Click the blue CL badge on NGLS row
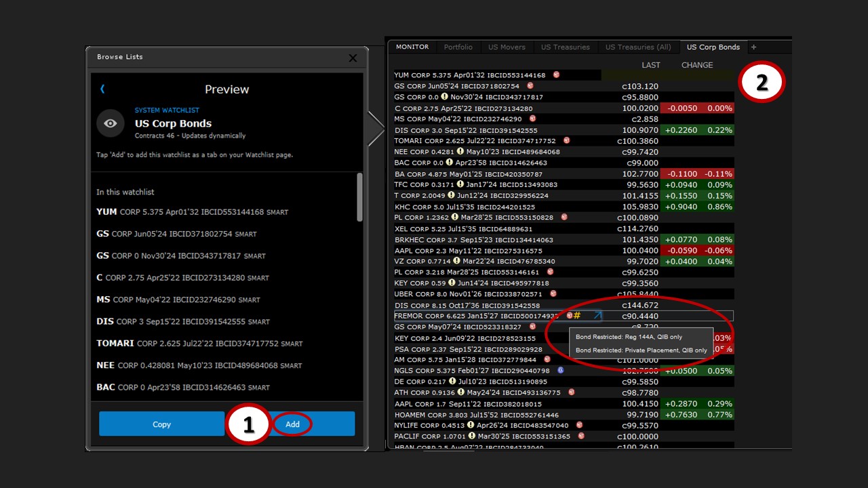 pyautogui.click(x=561, y=370)
